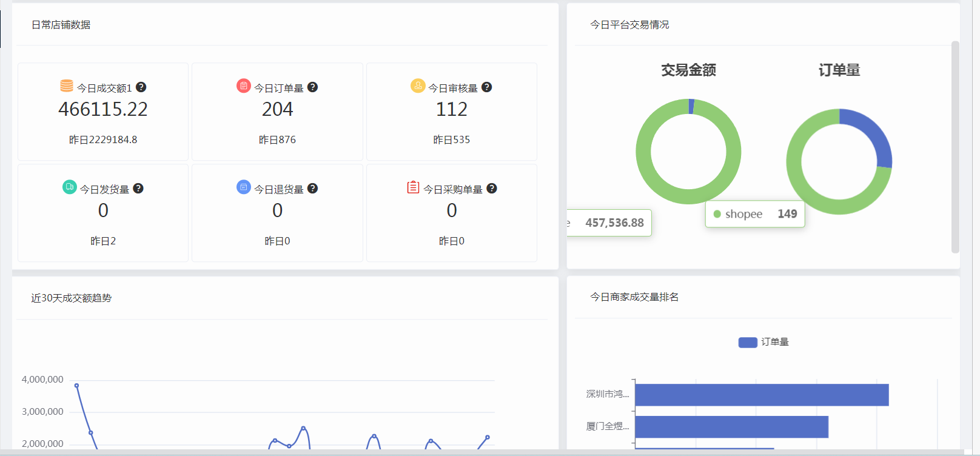Click the 4,000,000 axis label
This screenshot has height=456, width=980.
pos(42,380)
